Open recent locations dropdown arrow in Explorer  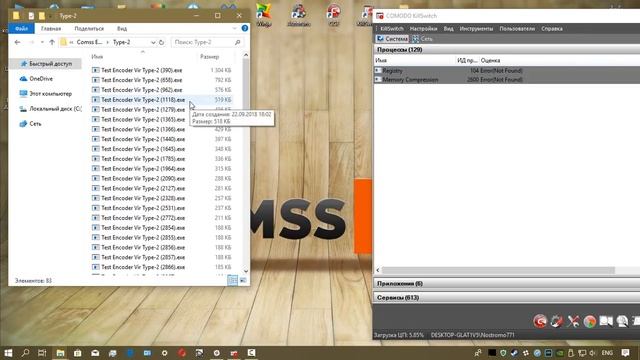click(x=42, y=42)
